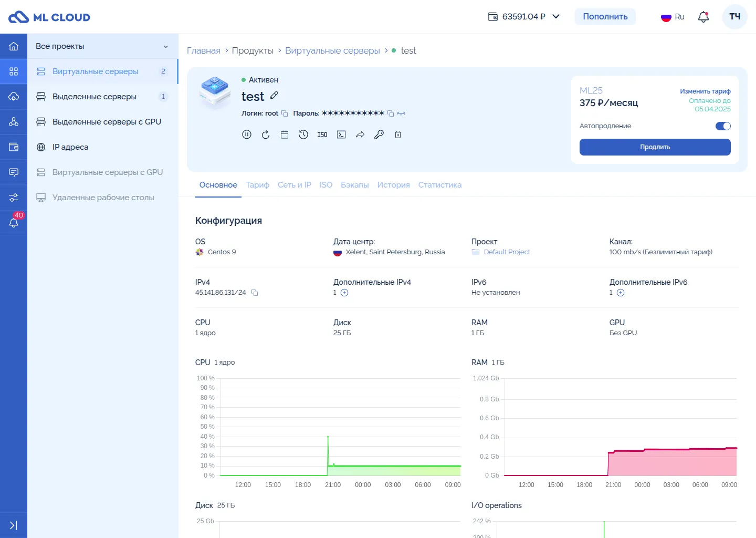Viewport: 756px width, 538px height.
Task: Go to Виртуальные серверы in the breadcrumb
Action: 332,50
